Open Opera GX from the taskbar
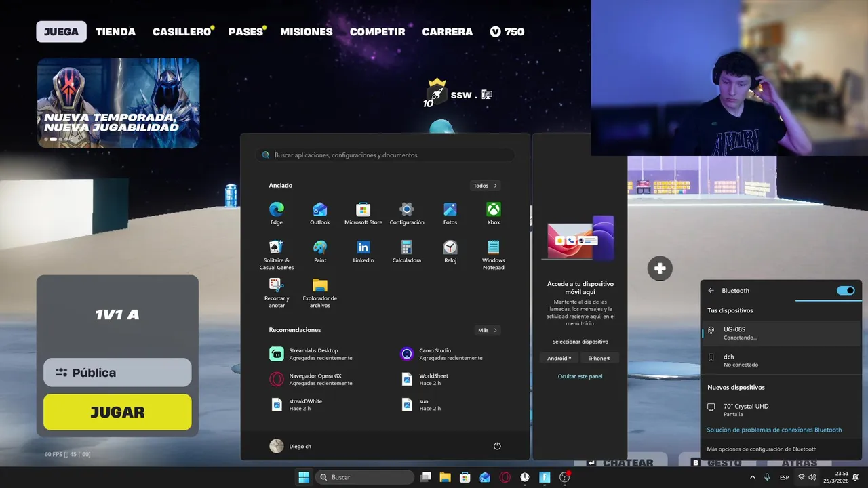This screenshot has height=488, width=868. (x=505, y=477)
